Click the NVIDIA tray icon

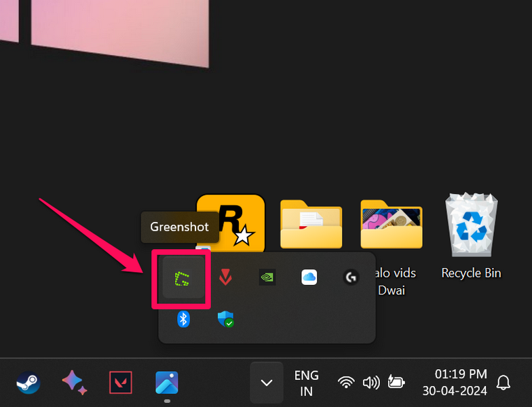pyautogui.click(x=267, y=277)
